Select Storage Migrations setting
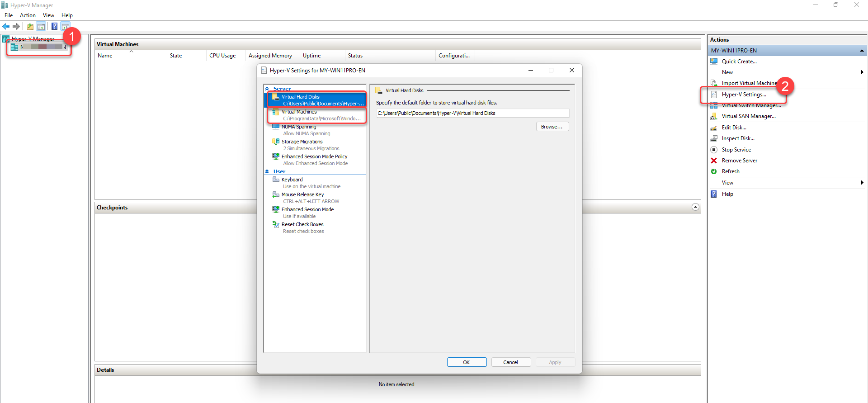Viewport: 868px width, 403px height. click(x=315, y=145)
